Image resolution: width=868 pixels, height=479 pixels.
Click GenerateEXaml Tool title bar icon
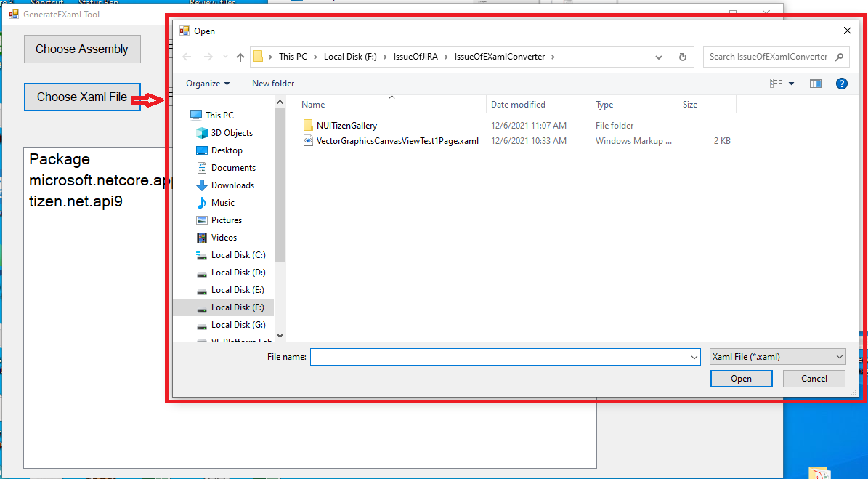pyautogui.click(x=14, y=15)
